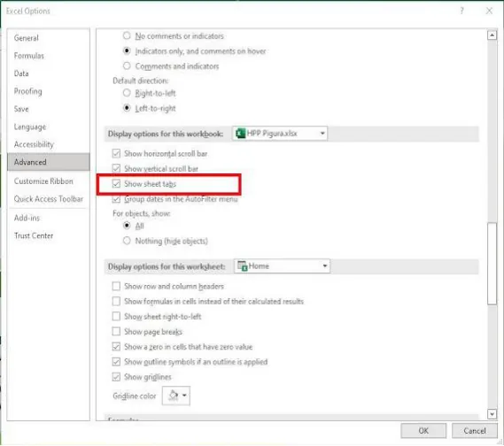Toggle Show outline symbols checkbox
The height and width of the screenshot is (446, 504).
point(116,362)
